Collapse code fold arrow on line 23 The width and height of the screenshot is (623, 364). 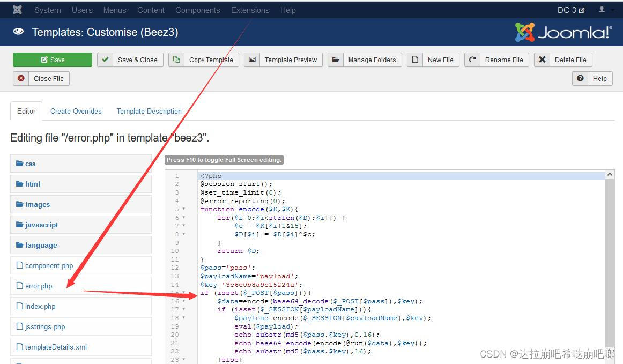183,359
